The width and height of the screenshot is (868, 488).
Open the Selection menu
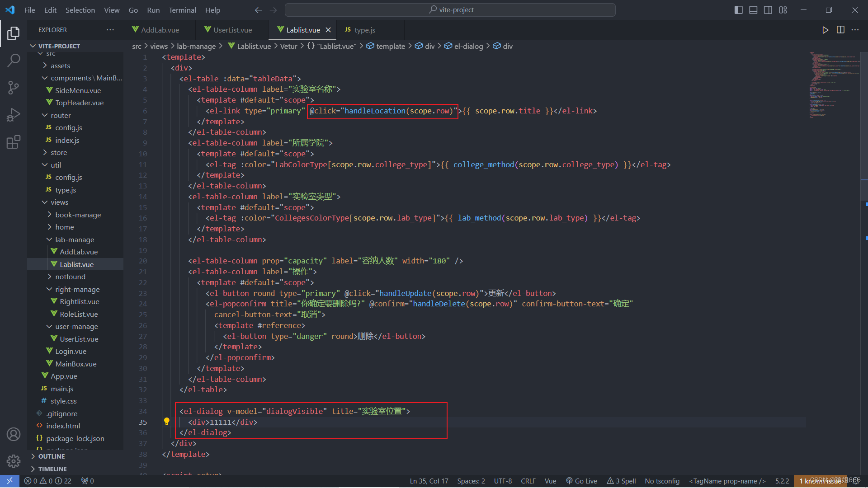(x=80, y=10)
